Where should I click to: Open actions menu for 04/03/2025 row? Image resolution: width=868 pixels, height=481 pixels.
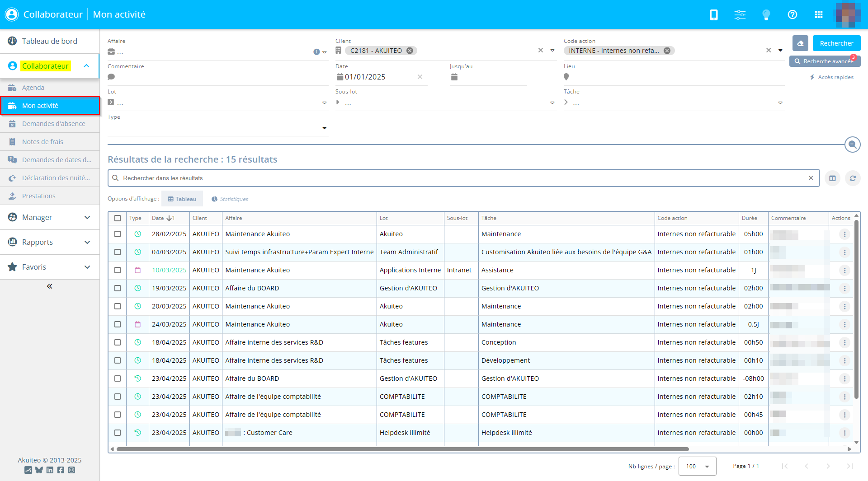point(844,252)
